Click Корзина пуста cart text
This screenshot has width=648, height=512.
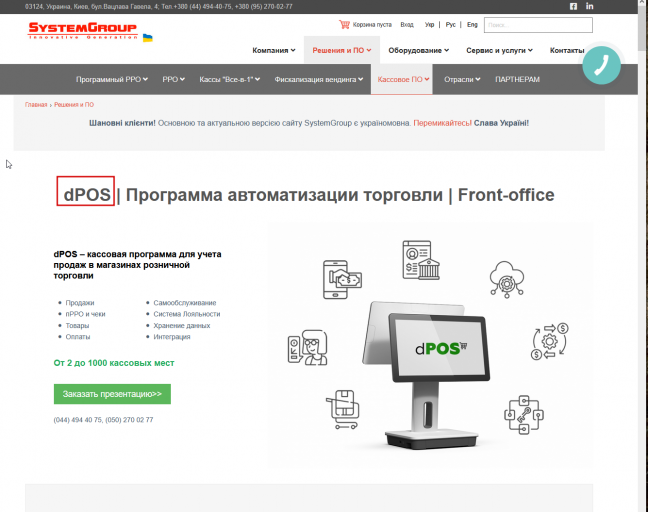pos(372,25)
